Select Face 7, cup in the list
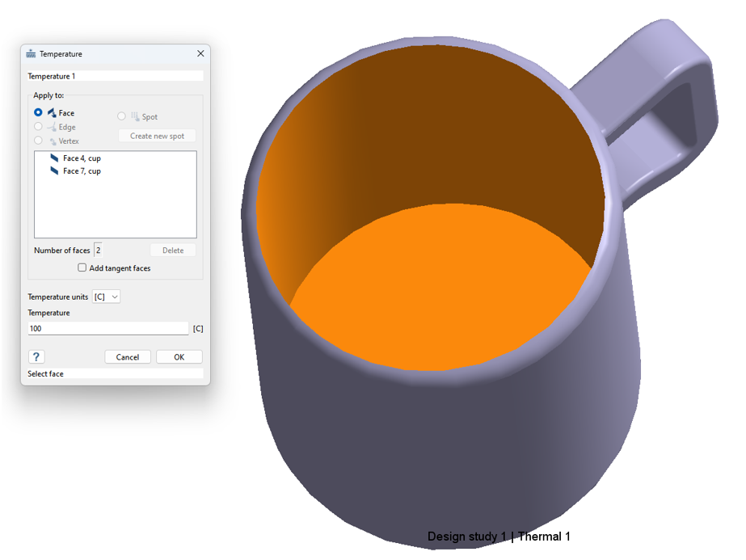The height and width of the screenshot is (560, 746). coord(82,171)
